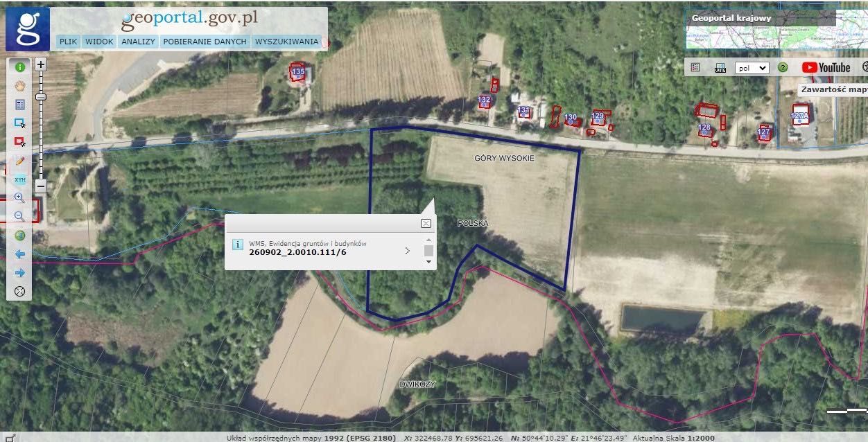
Task: Click the zoom slider plus button
Action: click(x=41, y=64)
